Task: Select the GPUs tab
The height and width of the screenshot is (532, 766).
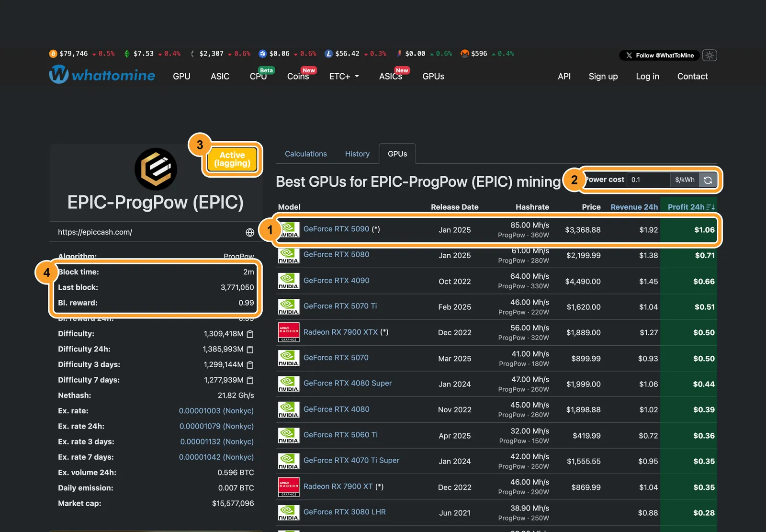Action: tap(397, 154)
